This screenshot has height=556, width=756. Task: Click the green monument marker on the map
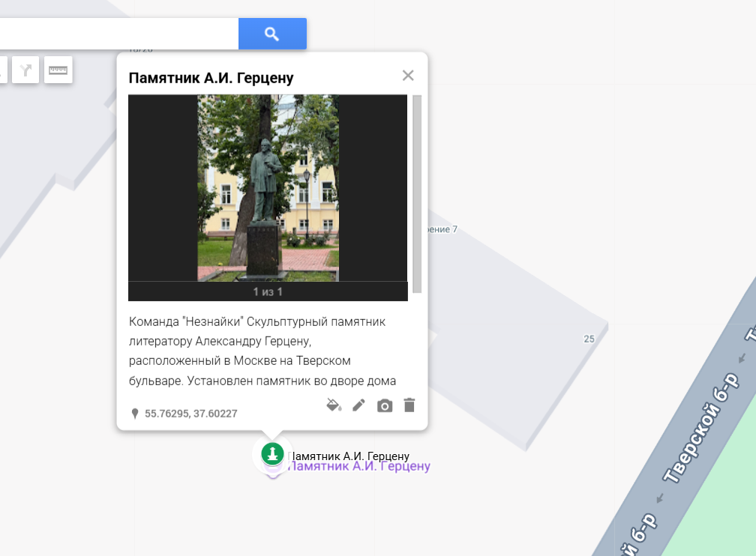(x=271, y=453)
